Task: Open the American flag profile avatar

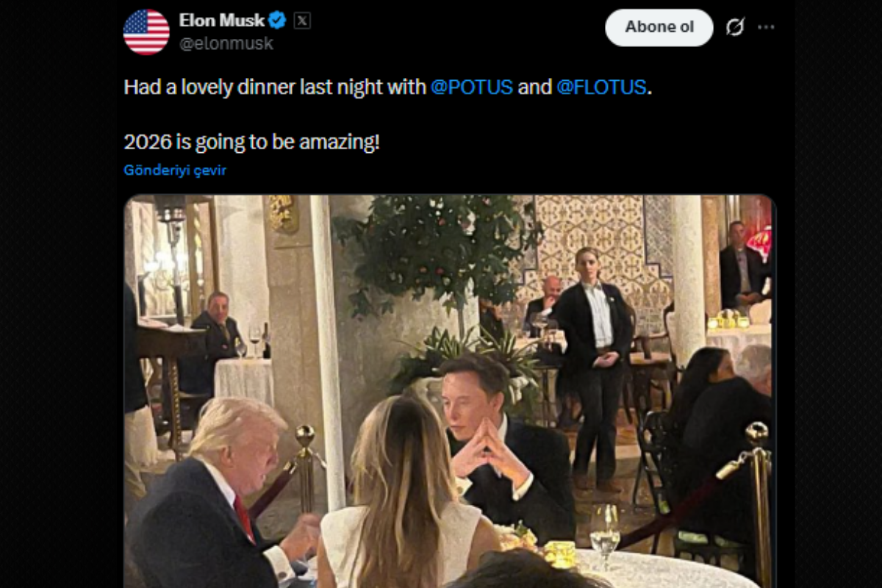Action: click(x=146, y=32)
